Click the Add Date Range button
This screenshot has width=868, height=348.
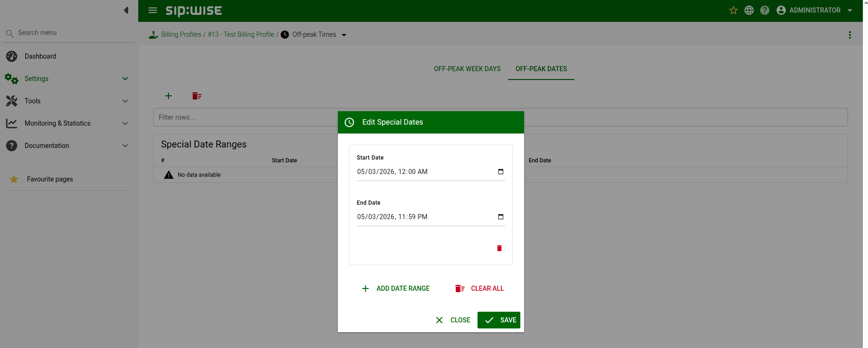pyautogui.click(x=396, y=288)
